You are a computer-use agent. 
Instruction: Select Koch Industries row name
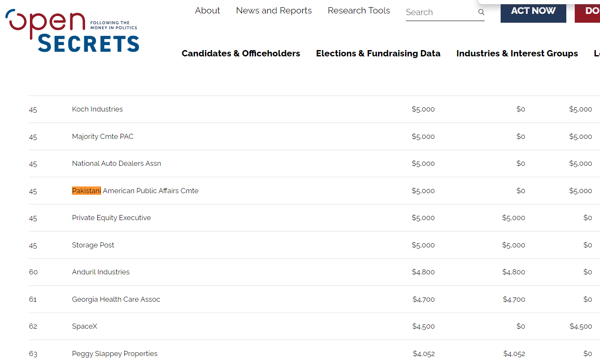[x=97, y=109]
